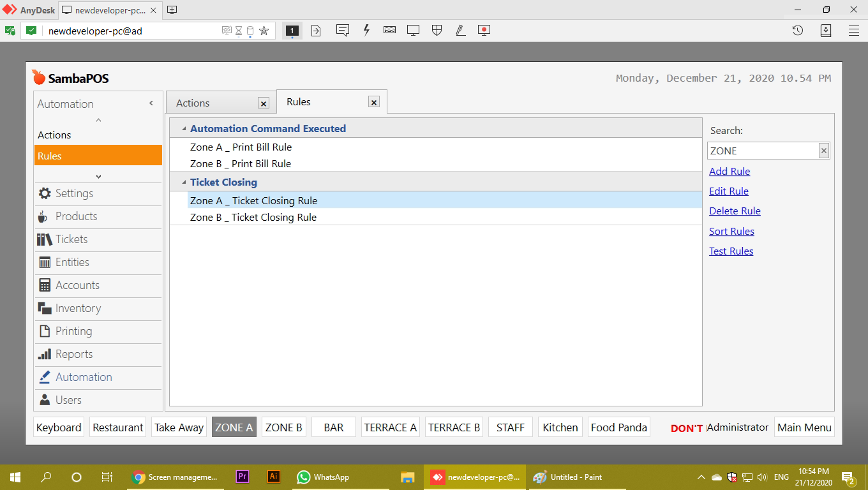Open the Reports section in sidebar
This screenshot has width=868, height=490.
point(98,354)
